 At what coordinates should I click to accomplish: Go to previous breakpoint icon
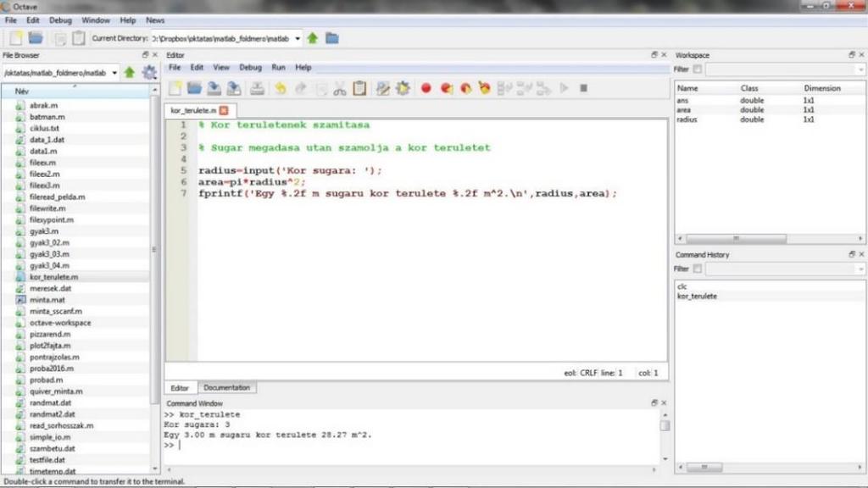(x=465, y=88)
